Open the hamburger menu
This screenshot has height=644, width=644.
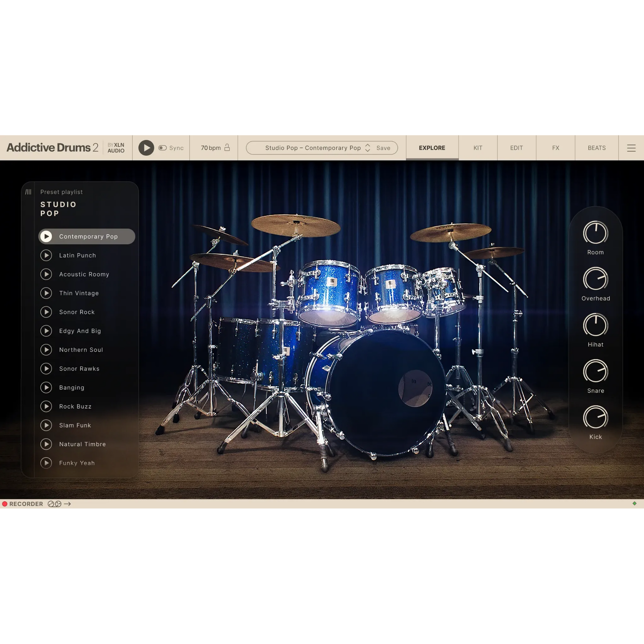click(x=631, y=148)
